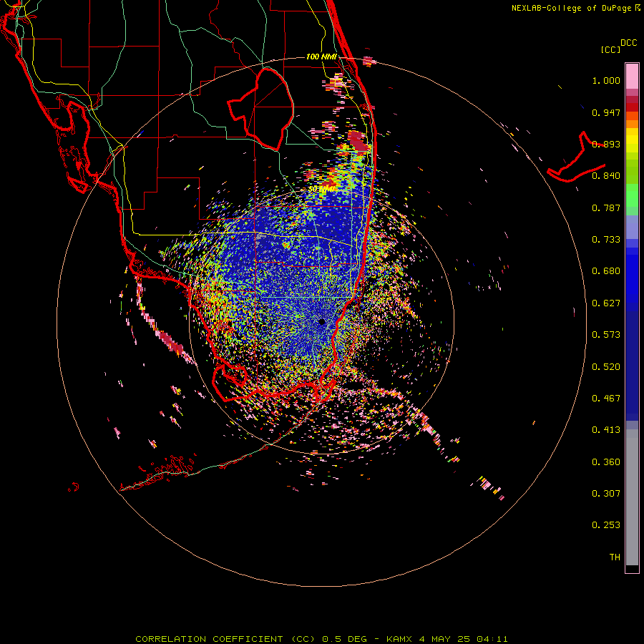Pick the 0.573 scale value
The image size is (644, 644).
[606, 335]
